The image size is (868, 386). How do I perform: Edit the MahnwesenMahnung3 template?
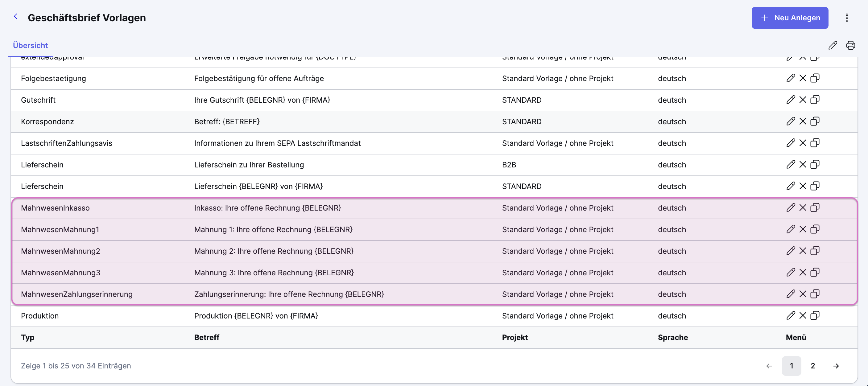791,272
